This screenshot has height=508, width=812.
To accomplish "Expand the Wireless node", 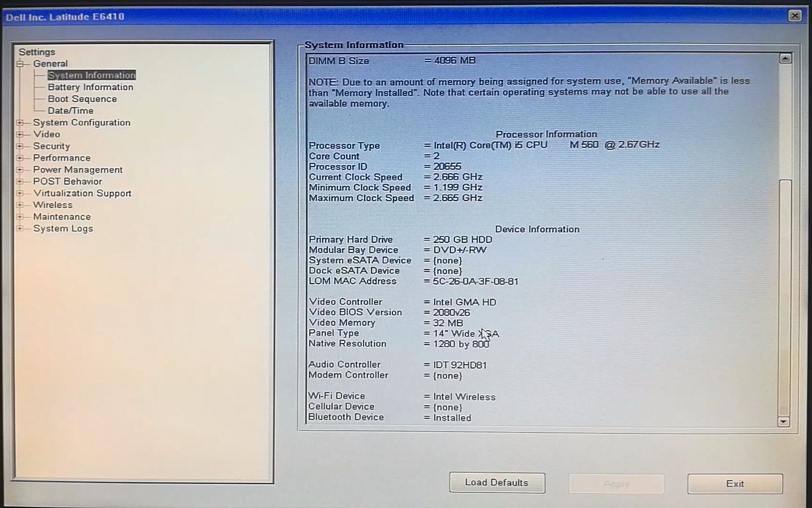I will 20,205.
